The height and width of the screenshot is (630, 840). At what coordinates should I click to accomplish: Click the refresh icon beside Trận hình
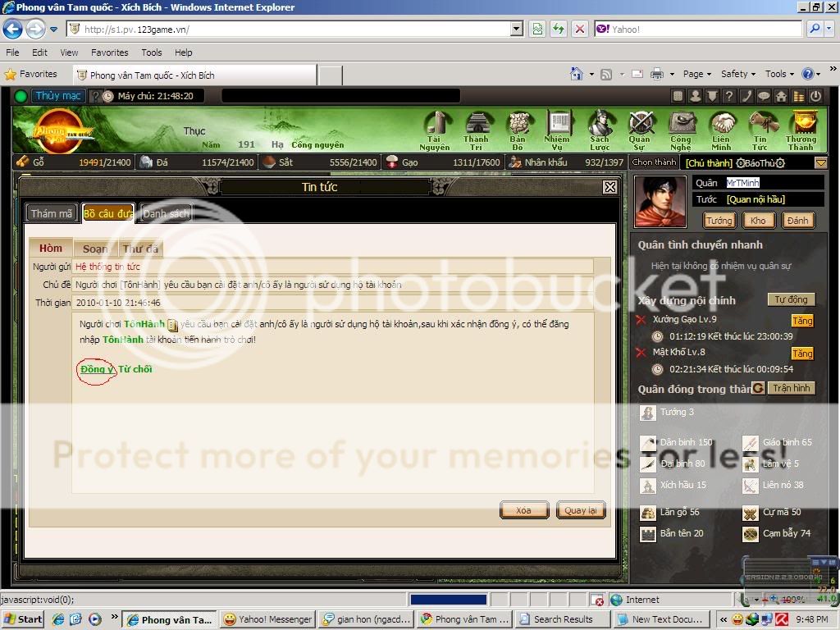[x=758, y=388]
